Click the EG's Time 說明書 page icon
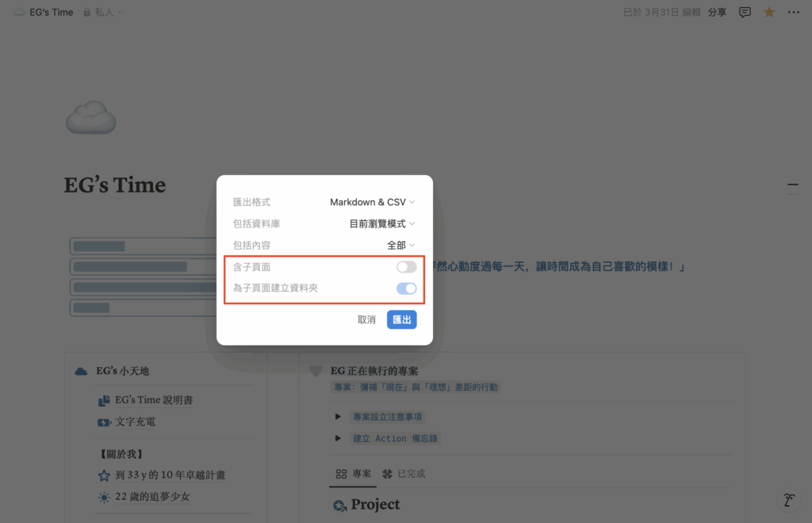Image resolution: width=812 pixels, height=523 pixels. point(104,400)
